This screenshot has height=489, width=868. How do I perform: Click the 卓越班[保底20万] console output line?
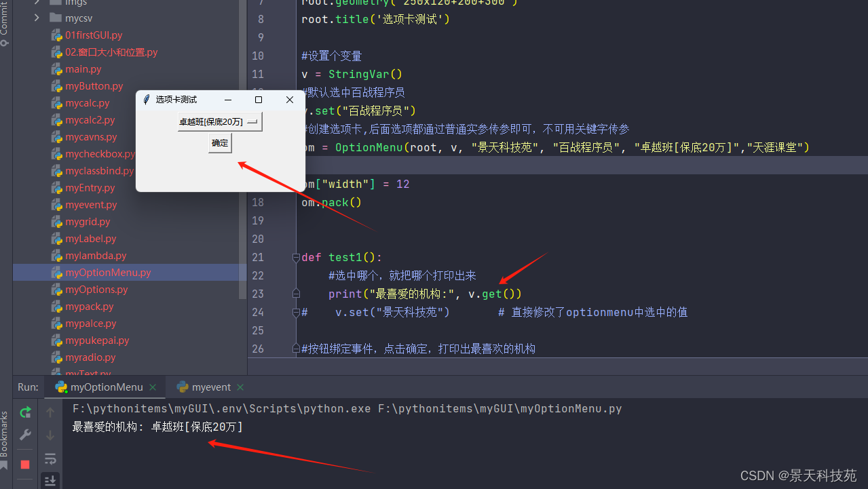tap(157, 427)
